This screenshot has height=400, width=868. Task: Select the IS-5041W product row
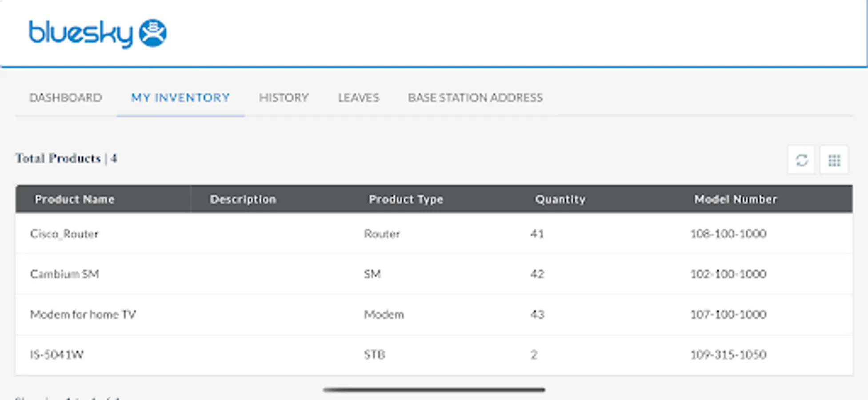57,355
